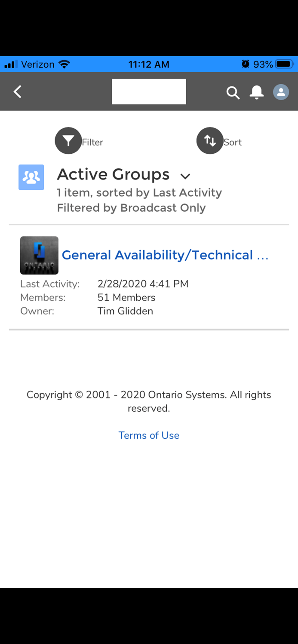Tap the Wi-Fi icon in status bar
This screenshot has width=298, height=644.
64,64
